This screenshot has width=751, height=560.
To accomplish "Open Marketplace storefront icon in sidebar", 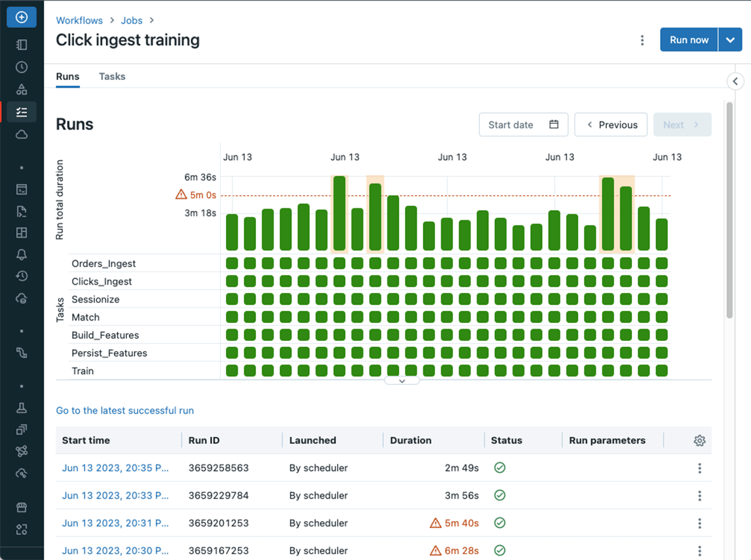I will 21,507.
